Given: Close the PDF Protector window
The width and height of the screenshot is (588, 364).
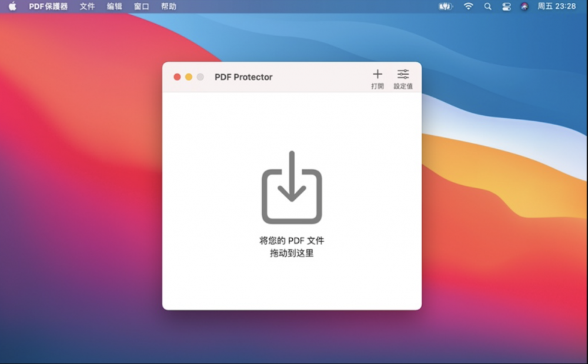Looking at the screenshot, I should point(177,77).
